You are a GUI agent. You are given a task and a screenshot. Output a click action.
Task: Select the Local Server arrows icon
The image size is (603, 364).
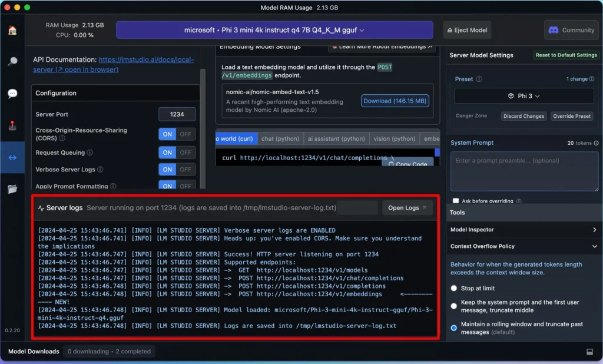[12, 157]
